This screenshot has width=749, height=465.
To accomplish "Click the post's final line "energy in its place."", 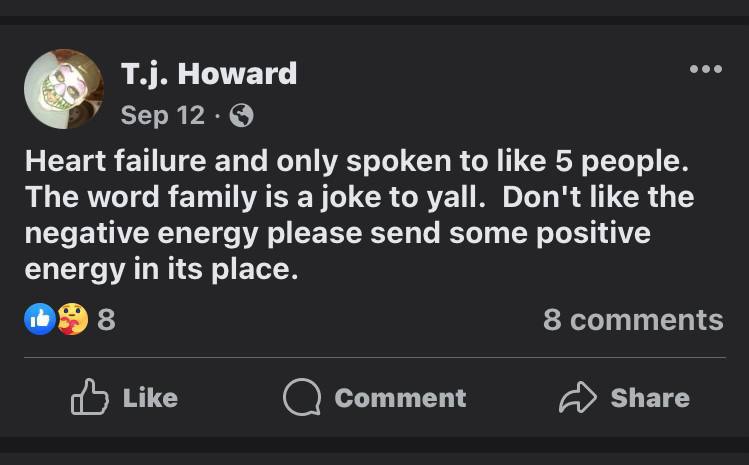I will (161, 270).
